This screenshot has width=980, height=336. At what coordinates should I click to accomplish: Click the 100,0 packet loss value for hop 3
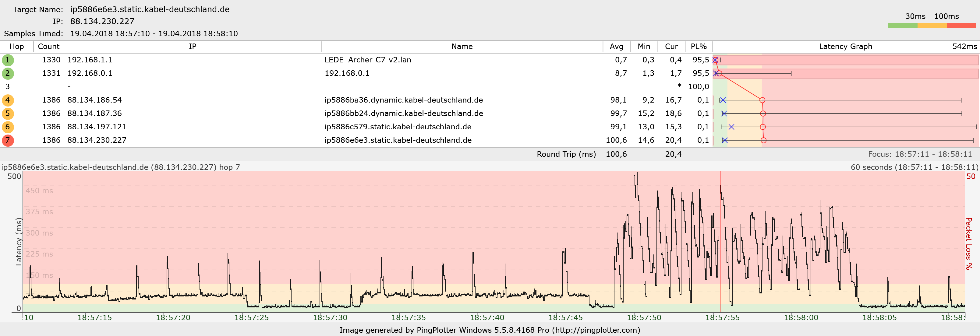tap(699, 87)
